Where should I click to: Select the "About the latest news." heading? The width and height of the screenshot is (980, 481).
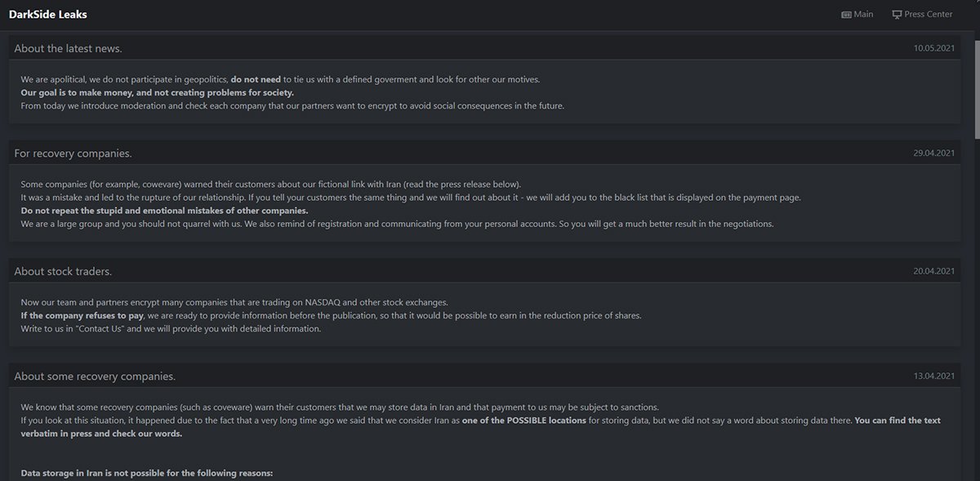68,48
